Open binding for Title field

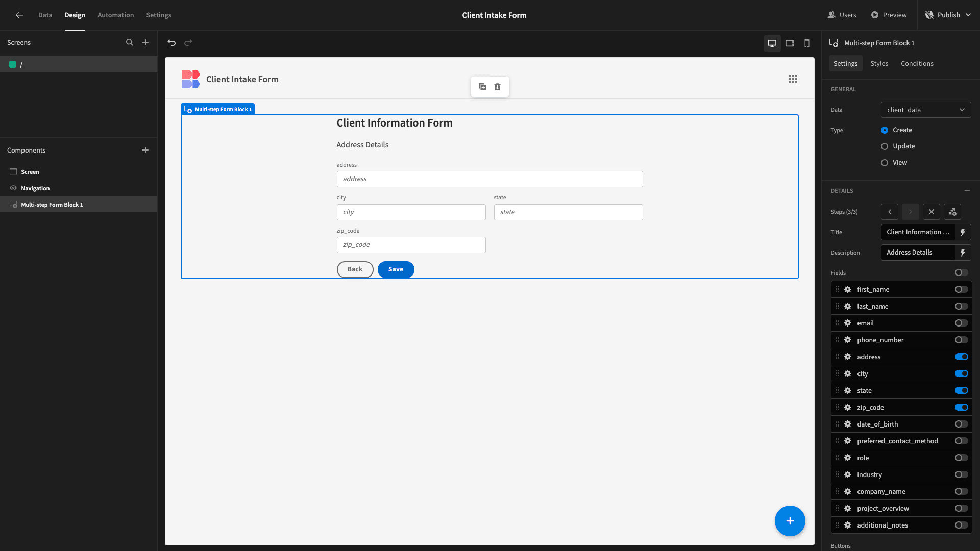963,232
